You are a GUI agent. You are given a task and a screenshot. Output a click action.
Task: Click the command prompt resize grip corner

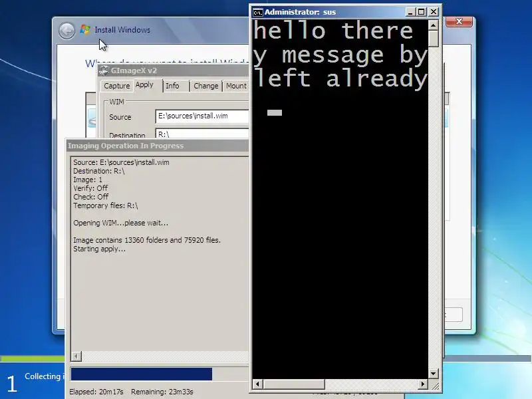coord(434,385)
